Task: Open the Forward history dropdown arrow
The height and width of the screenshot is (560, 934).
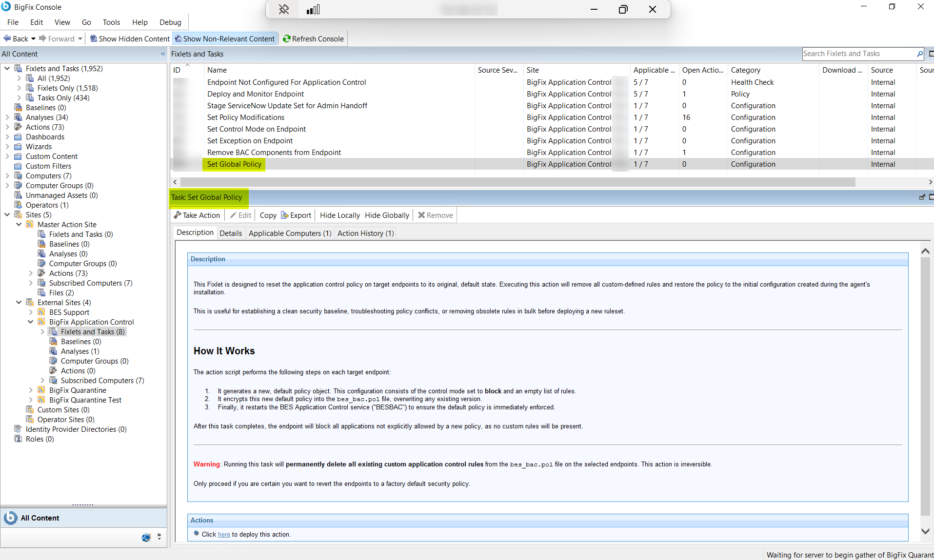Action: [80, 39]
